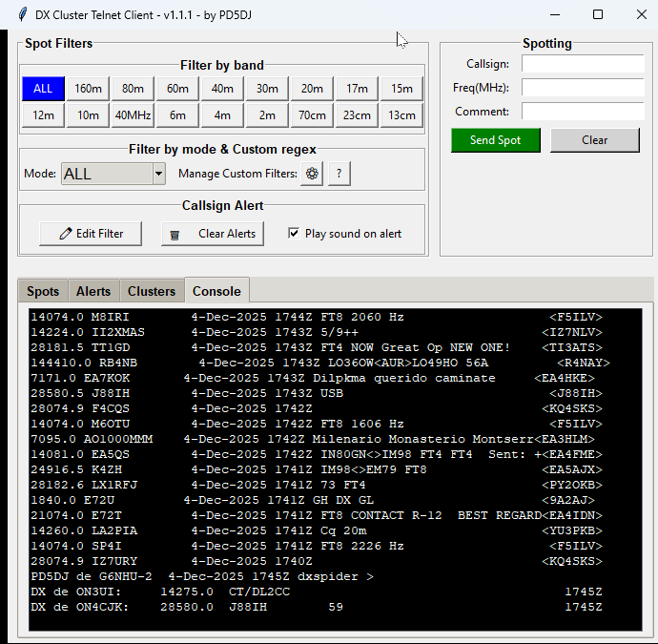Filter by 70cm band
This screenshot has height=644, width=658.
pos(312,115)
